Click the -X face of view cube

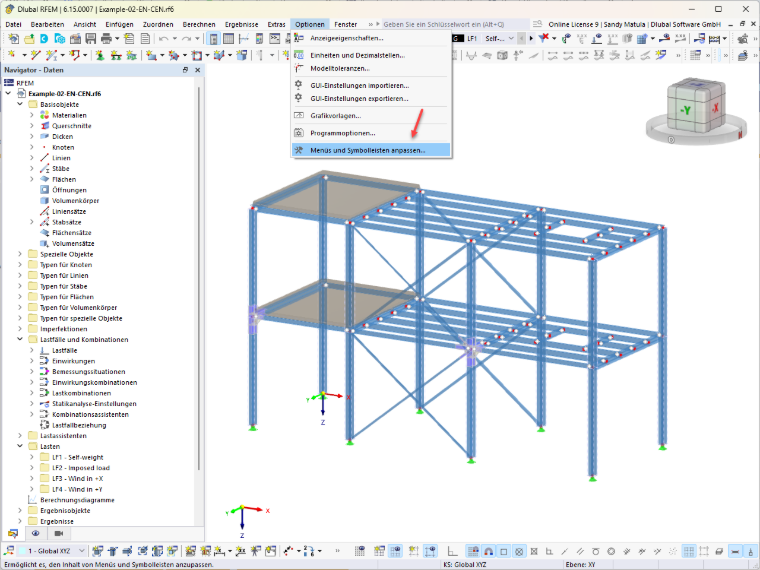pyautogui.click(x=715, y=108)
